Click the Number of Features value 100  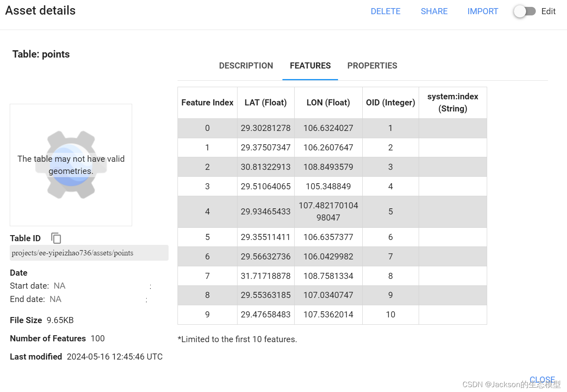point(98,338)
